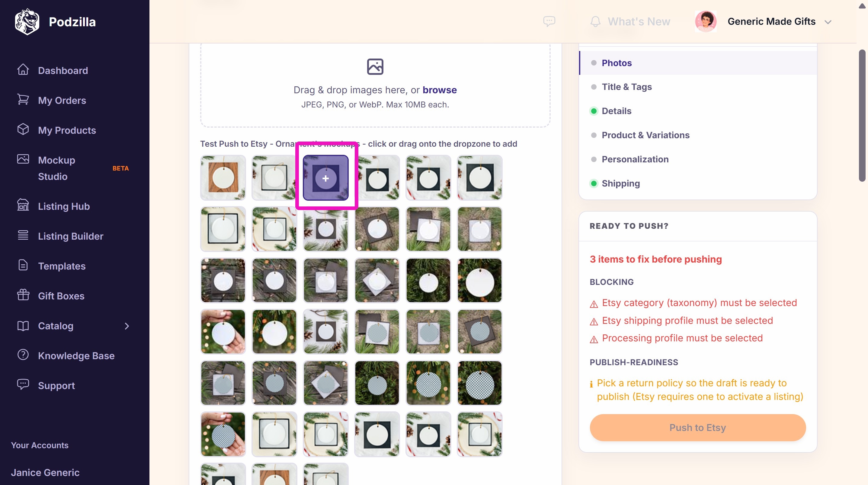
Task: Click the Listing Builder lines icon
Action: pyautogui.click(x=23, y=235)
